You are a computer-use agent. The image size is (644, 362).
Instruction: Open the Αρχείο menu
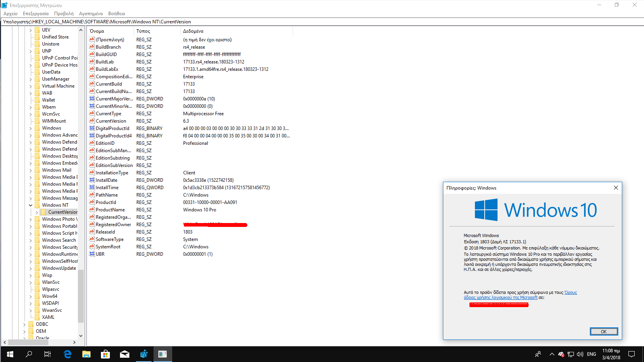click(x=11, y=14)
